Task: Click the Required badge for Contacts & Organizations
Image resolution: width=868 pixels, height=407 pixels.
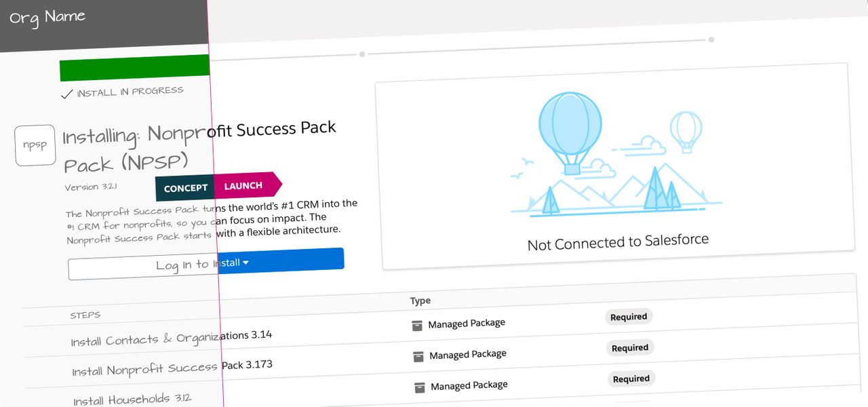Action: 629,317
